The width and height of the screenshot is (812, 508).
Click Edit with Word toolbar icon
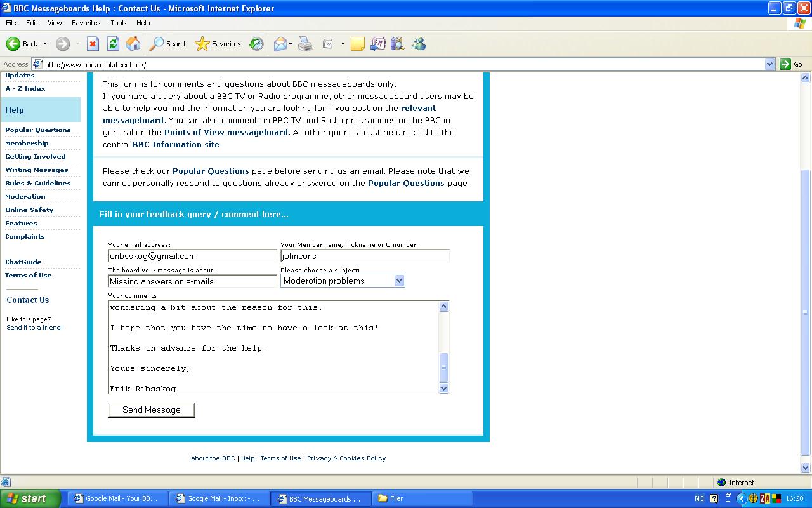327,44
